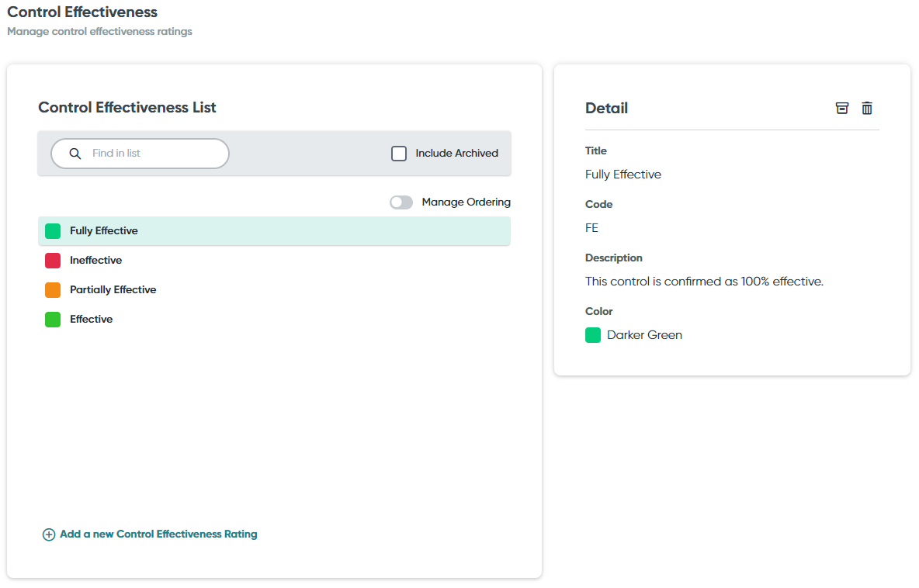This screenshot has width=919, height=588.
Task: Click the Control Effectiveness page title
Action: 82,12
